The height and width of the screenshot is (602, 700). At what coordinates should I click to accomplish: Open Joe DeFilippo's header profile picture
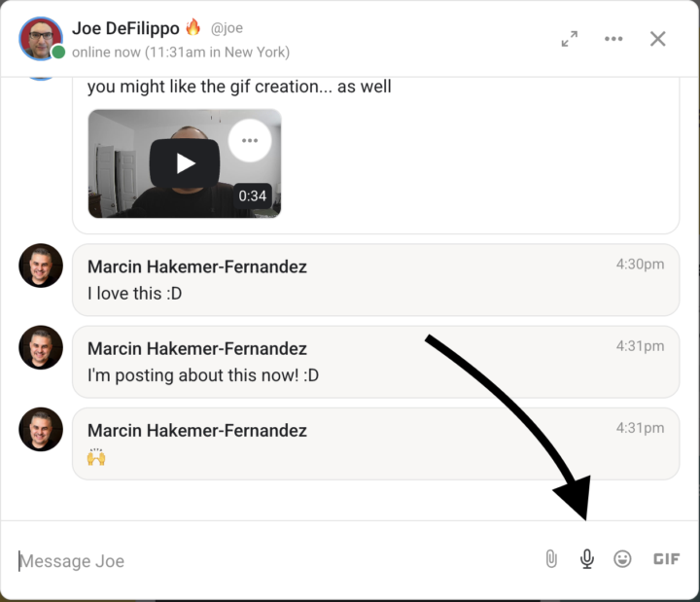(x=40, y=38)
